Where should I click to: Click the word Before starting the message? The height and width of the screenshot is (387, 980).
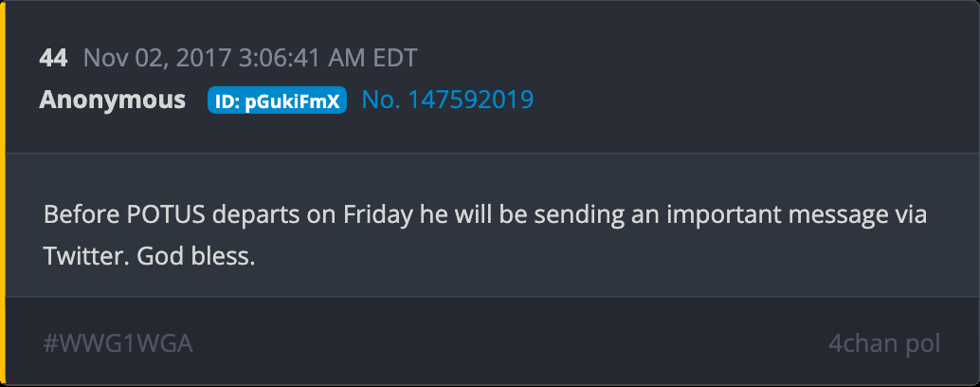tap(82, 213)
